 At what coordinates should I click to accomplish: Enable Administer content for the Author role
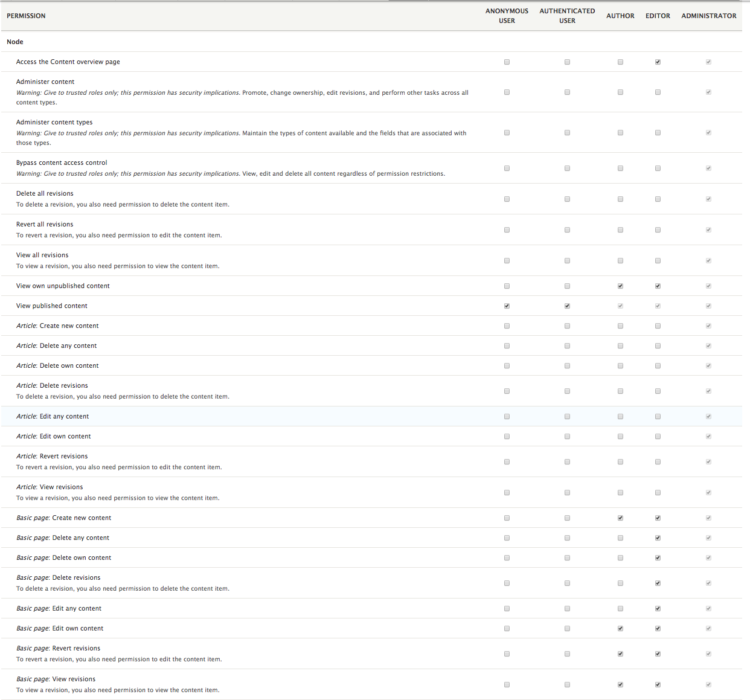coord(620,92)
